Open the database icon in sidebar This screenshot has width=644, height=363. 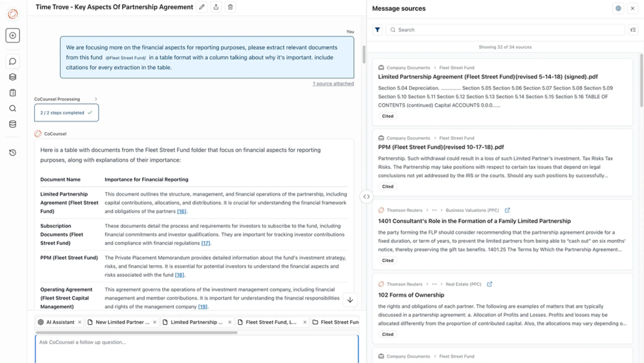pyautogui.click(x=13, y=124)
